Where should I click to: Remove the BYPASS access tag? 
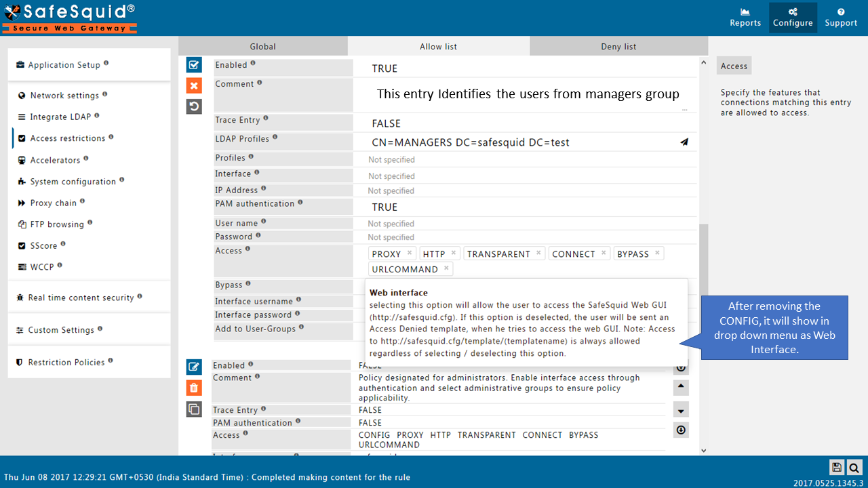pyautogui.click(x=656, y=253)
